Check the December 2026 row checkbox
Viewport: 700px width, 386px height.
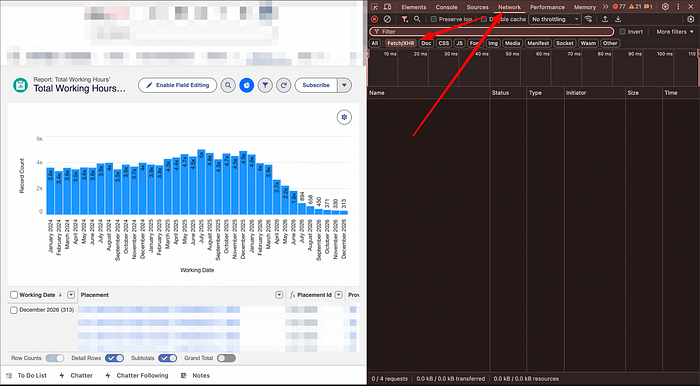(14, 310)
